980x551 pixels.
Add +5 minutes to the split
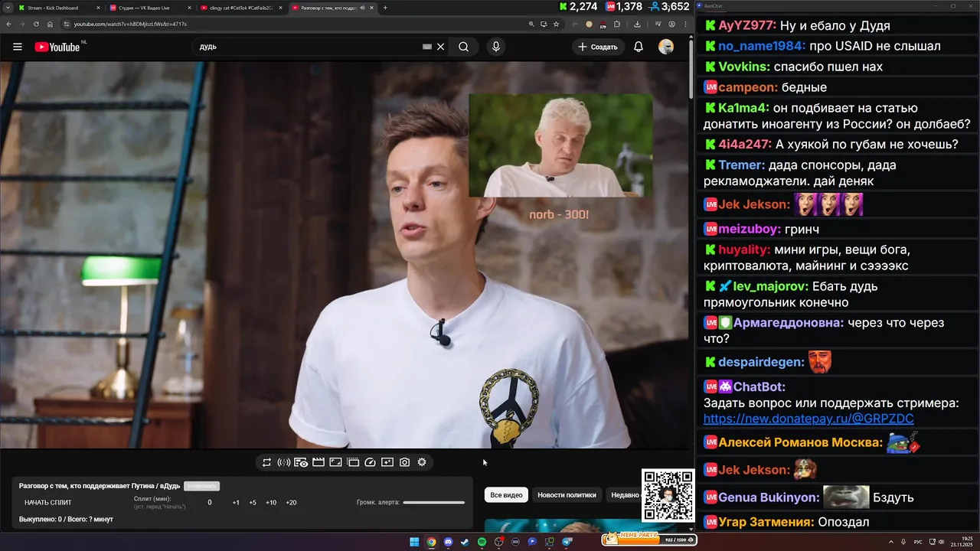coord(253,503)
